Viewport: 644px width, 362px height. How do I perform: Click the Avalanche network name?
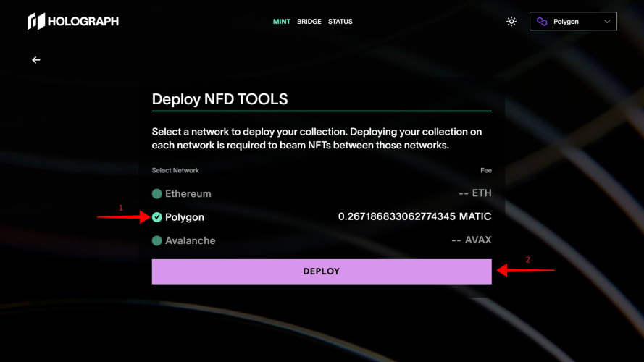[191, 240]
